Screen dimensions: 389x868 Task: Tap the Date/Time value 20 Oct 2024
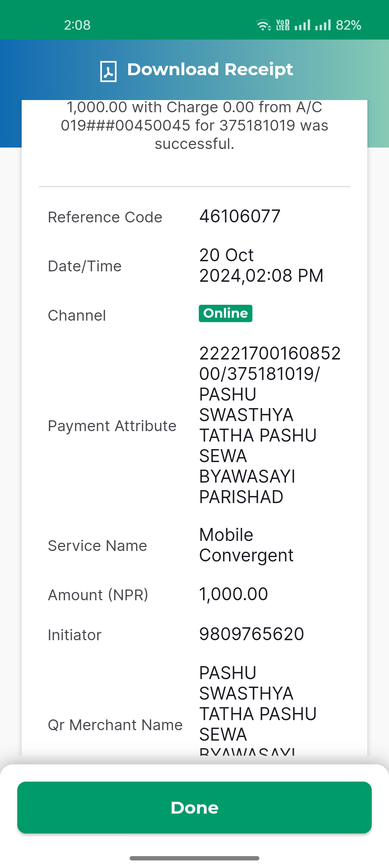coord(261,265)
